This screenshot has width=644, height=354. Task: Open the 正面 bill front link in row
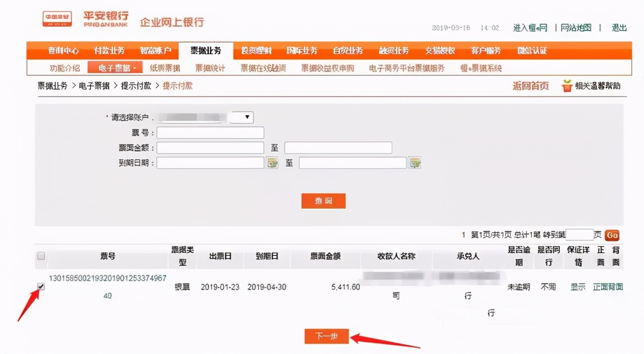click(x=600, y=287)
